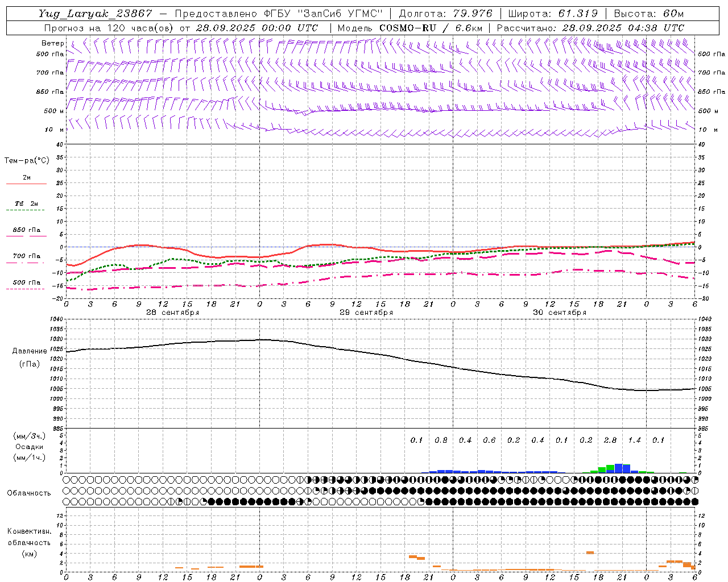Click the highest orange convective cloud bar
This screenshot has width=728, height=582.
click(590, 552)
